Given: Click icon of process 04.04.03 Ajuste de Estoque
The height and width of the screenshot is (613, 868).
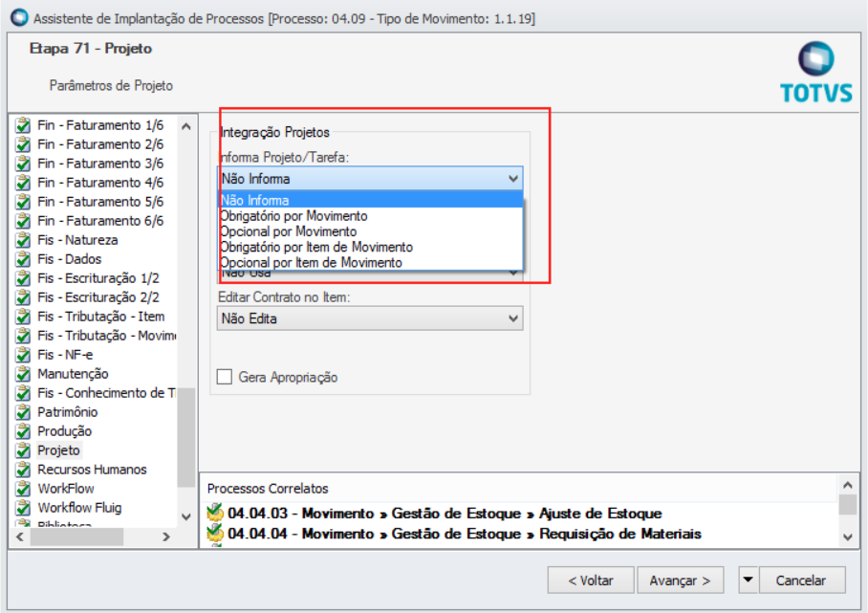Looking at the screenshot, I should point(215,513).
